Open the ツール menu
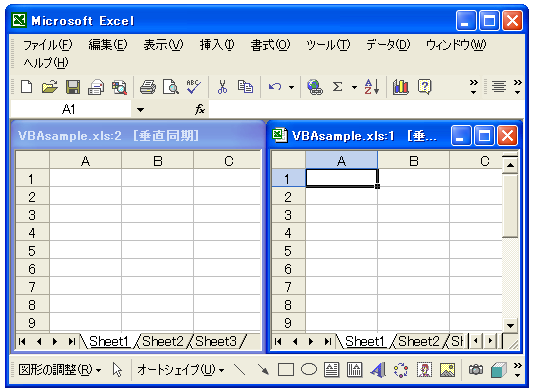This screenshot has height=392, width=533. (x=328, y=45)
